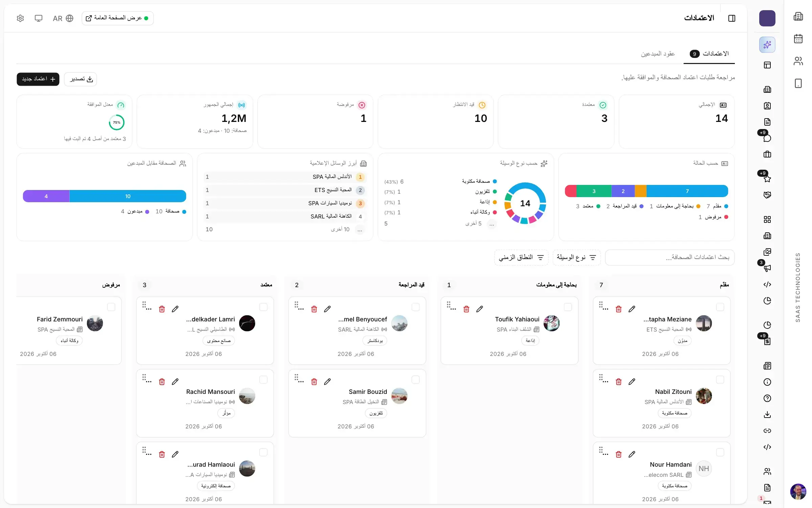Switch to عقود المبدعين tab
Viewport: 812px width, 508px height.
coord(657,54)
